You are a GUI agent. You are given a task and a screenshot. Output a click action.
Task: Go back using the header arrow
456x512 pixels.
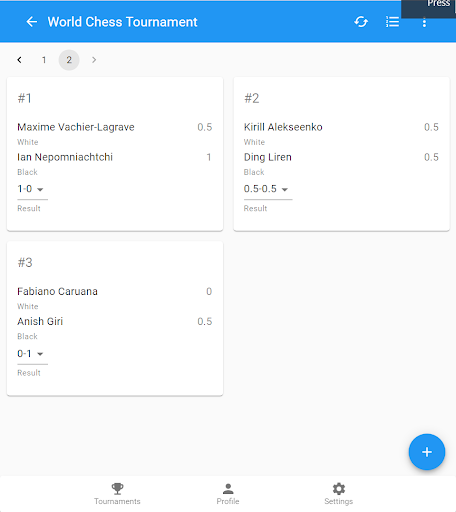point(32,22)
